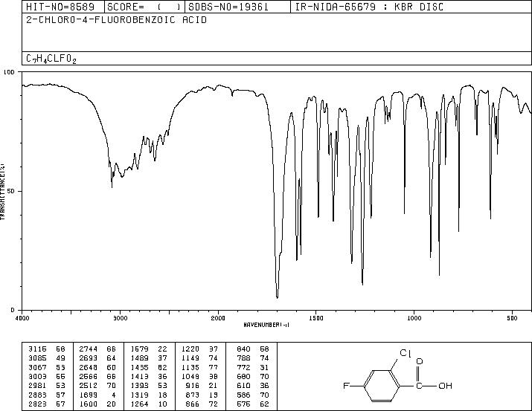Click the IR-NIDA-65679 KBR DISC label

369,7
